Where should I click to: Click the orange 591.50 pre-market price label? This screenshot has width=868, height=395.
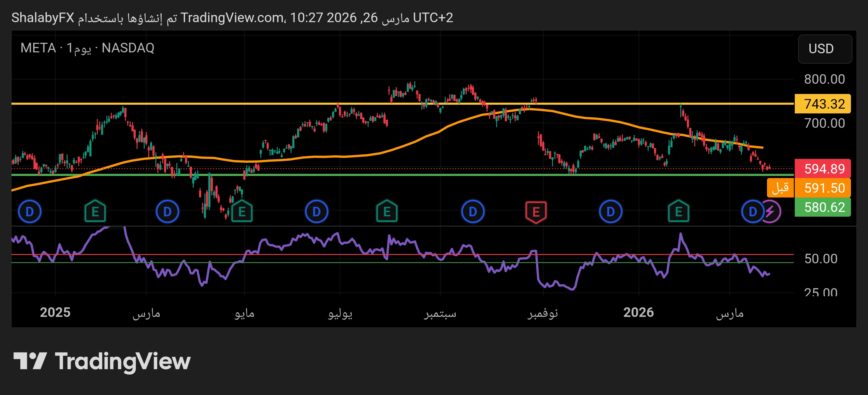click(822, 188)
